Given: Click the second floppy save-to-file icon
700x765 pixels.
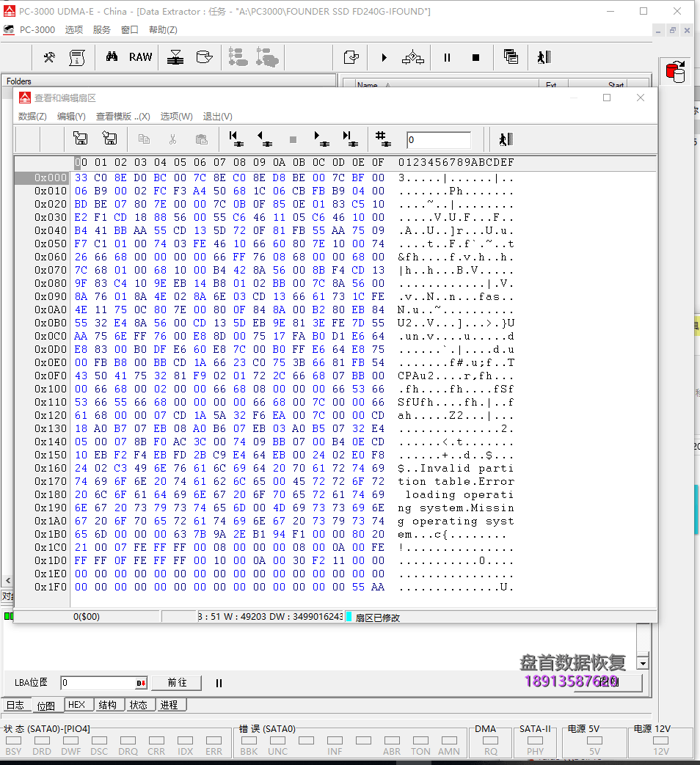Looking at the screenshot, I should click(110, 139).
